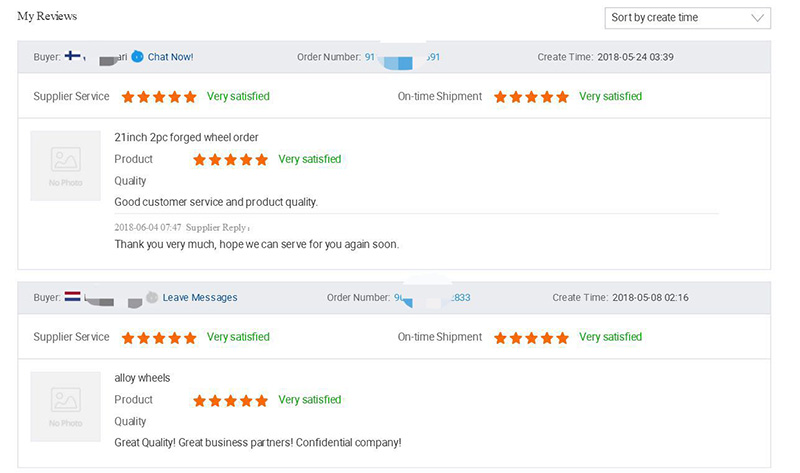Click the second review's Supplier Service star rating
Viewport: 800px width, 473px height.
click(x=159, y=337)
